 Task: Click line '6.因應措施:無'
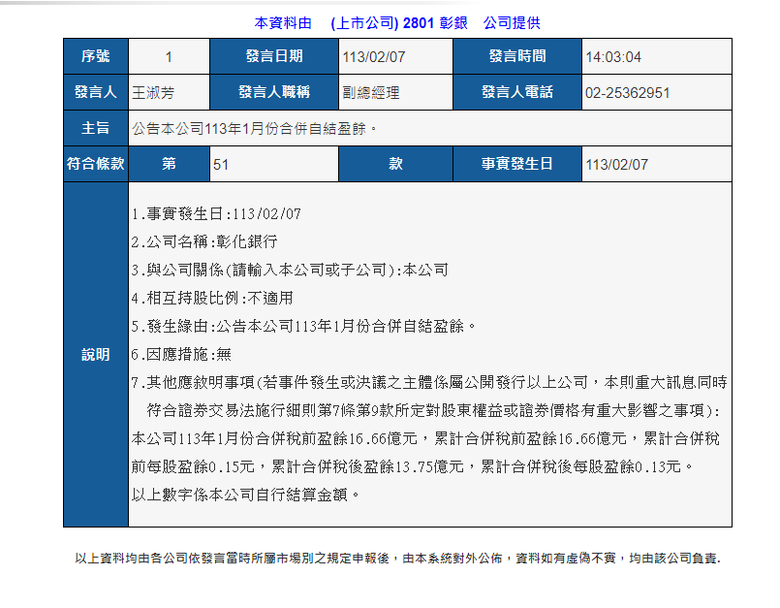click(182, 354)
